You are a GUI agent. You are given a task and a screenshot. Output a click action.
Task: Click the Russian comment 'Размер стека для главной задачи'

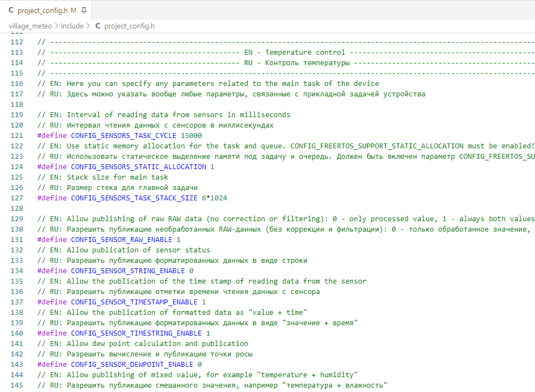(x=132, y=188)
